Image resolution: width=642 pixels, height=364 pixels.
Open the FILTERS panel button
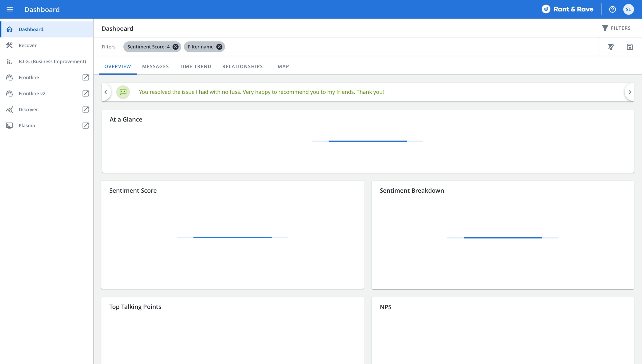pos(616,28)
